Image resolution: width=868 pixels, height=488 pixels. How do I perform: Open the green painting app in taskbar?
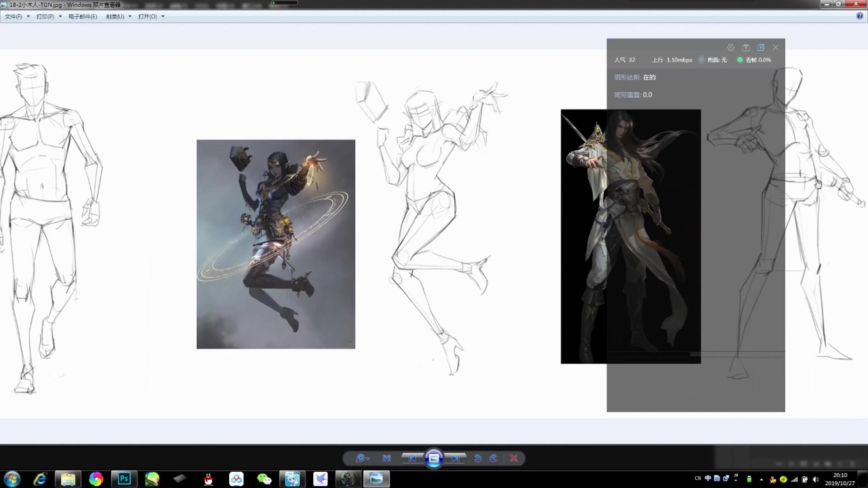pyautogui.click(x=152, y=479)
